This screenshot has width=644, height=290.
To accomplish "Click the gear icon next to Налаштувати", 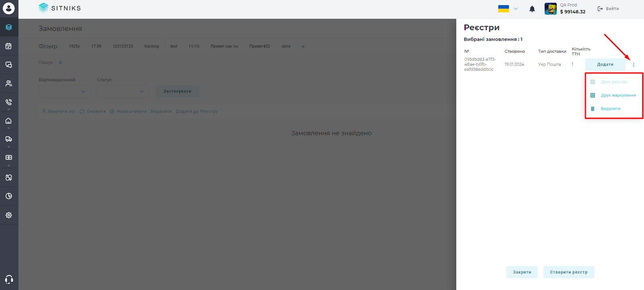I will 112,111.
